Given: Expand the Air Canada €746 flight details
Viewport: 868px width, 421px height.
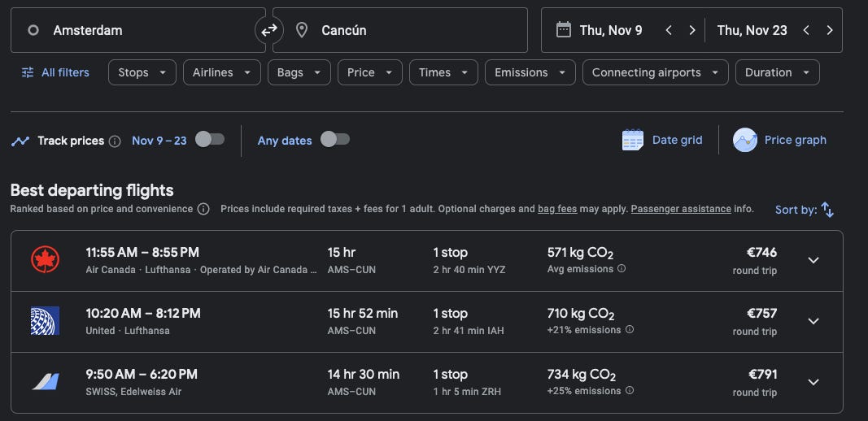Looking at the screenshot, I should tap(813, 260).
